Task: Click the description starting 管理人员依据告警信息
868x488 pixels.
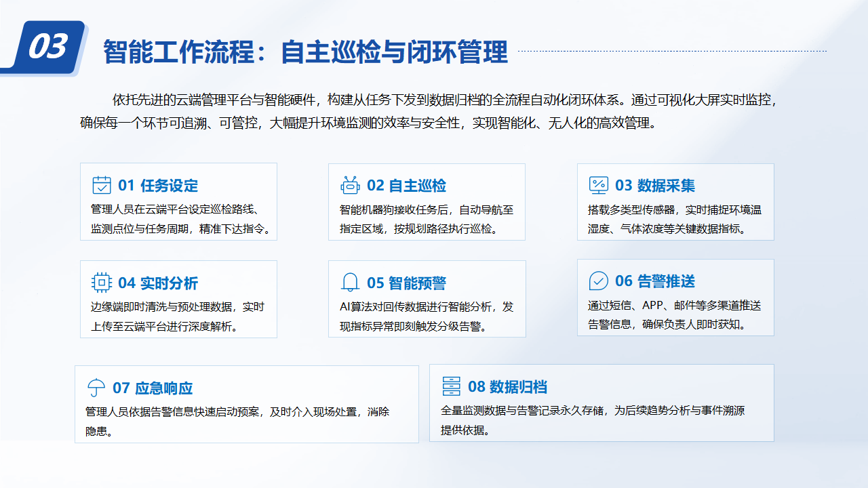Action: pyautogui.click(x=237, y=421)
